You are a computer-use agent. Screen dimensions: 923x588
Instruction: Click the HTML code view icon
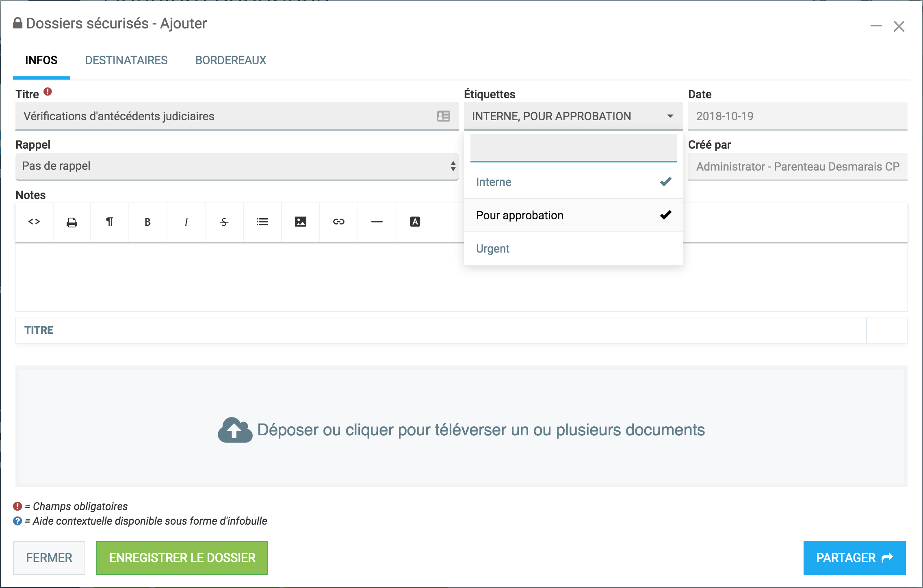(x=34, y=222)
